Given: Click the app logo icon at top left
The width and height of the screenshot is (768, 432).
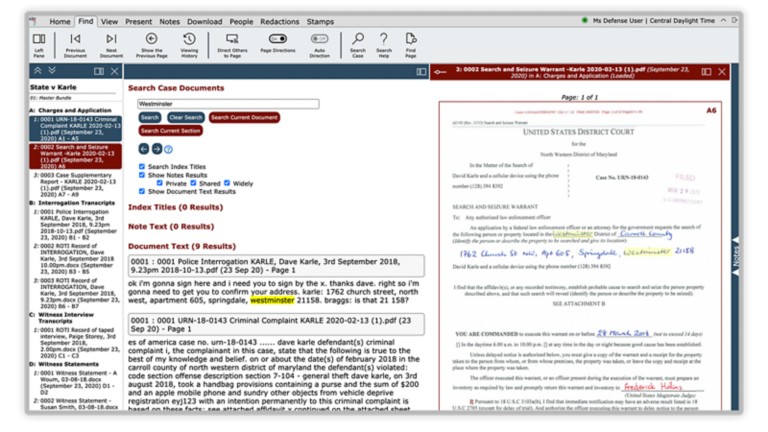Looking at the screenshot, I should click(x=33, y=21).
